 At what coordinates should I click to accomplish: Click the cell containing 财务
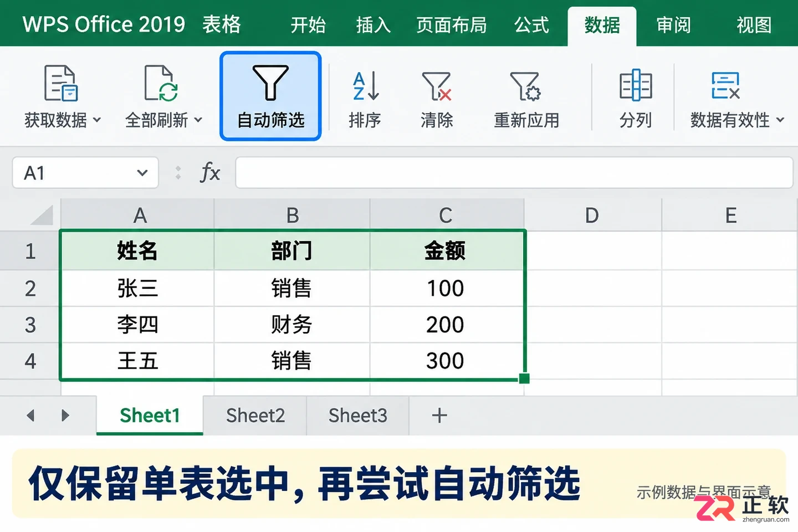(x=292, y=325)
